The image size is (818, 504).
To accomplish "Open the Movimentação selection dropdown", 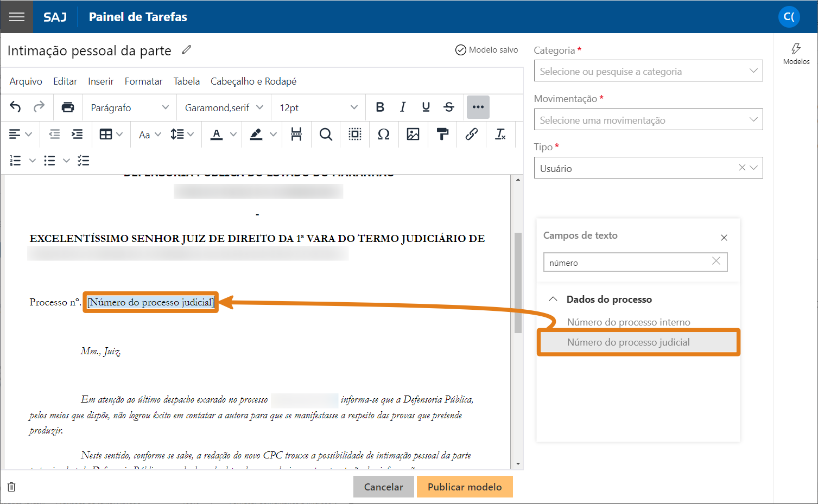I will pos(648,120).
